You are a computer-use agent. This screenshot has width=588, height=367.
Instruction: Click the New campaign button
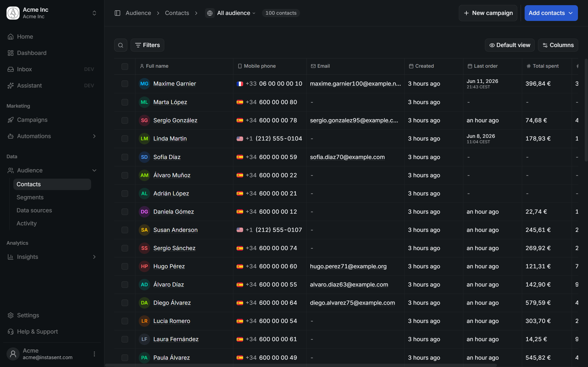pos(488,13)
